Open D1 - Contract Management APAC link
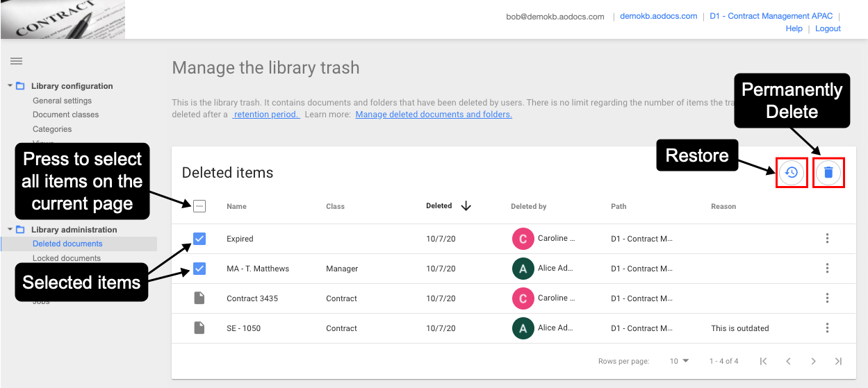 click(771, 16)
